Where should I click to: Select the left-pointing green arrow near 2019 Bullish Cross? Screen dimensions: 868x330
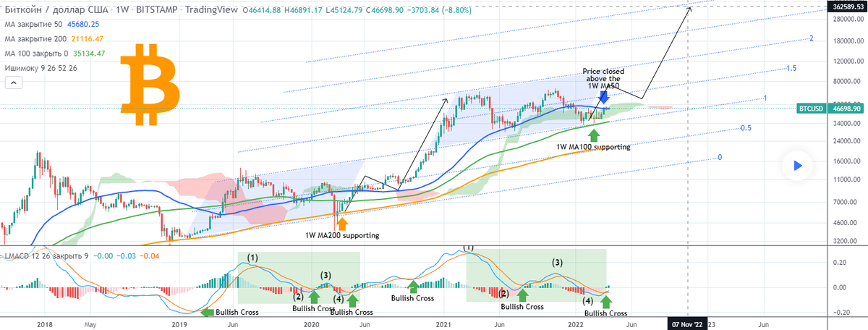tap(208, 312)
